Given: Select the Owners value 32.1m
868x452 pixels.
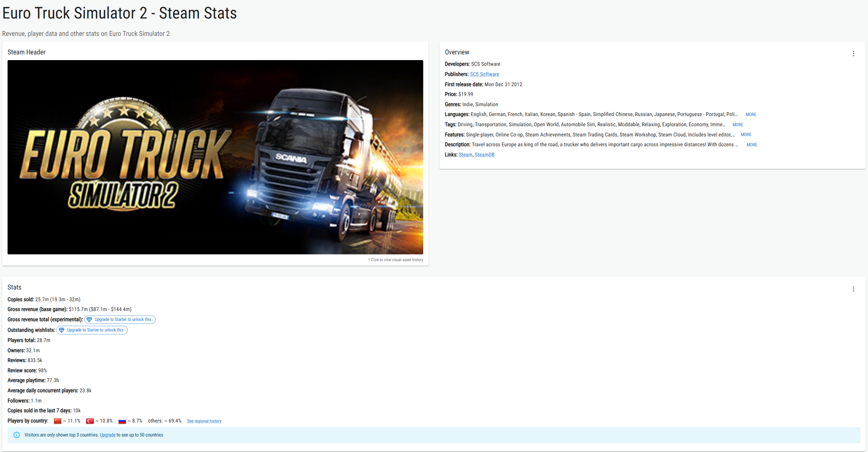Looking at the screenshot, I should point(33,351).
